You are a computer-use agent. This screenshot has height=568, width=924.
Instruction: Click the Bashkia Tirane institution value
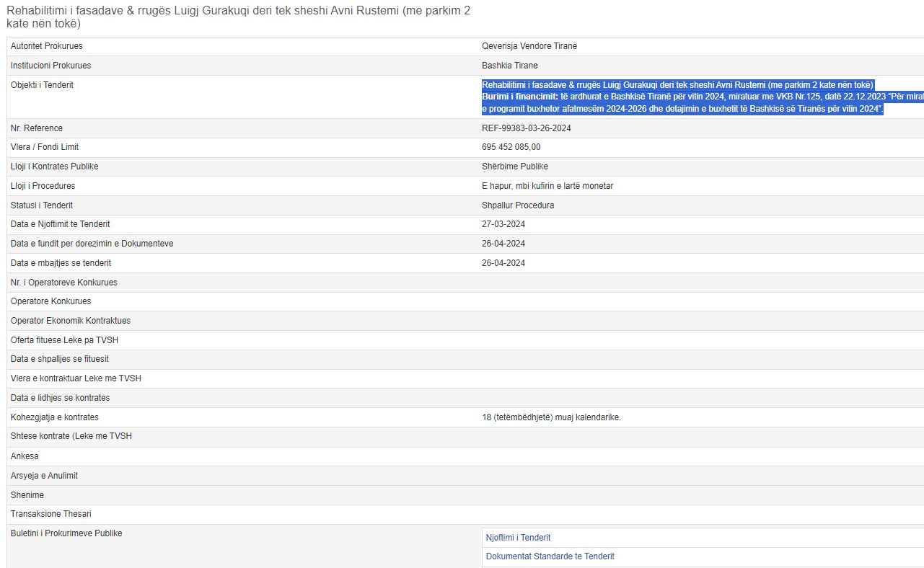click(509, 66)
